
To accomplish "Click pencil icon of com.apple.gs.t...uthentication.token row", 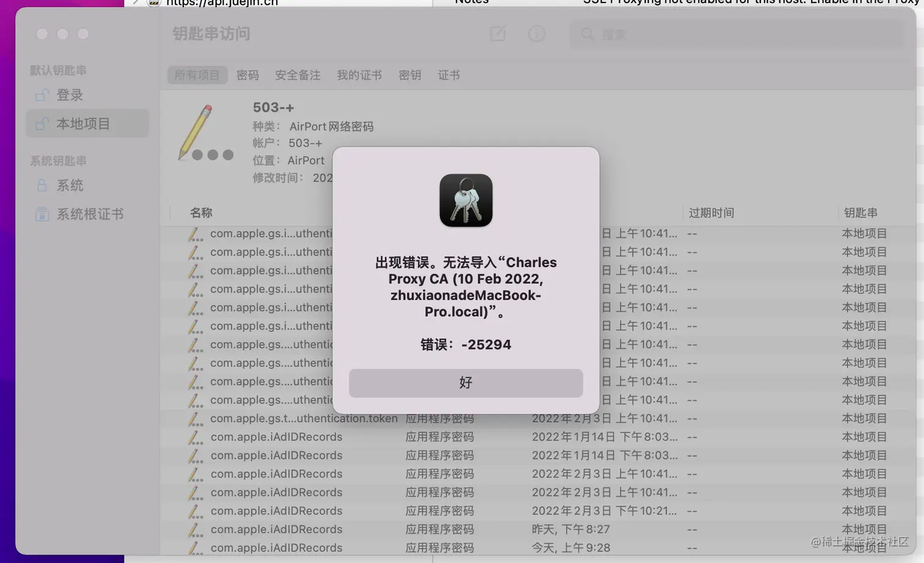I will (195, 419).
